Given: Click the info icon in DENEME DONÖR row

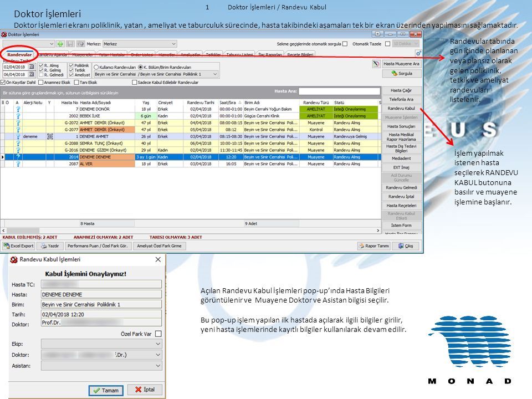Looking at the screenshot, I should [18, 109].
